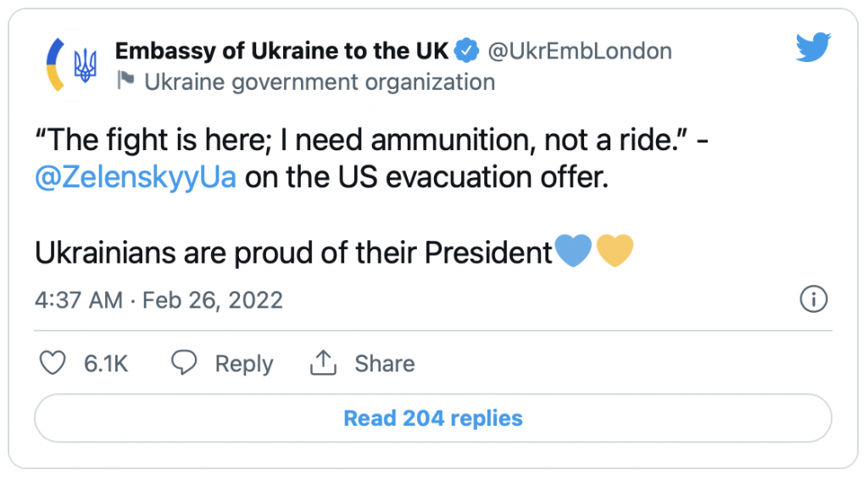Click the yellow heart emoji
868x480 pixels.
pos(615,252)
